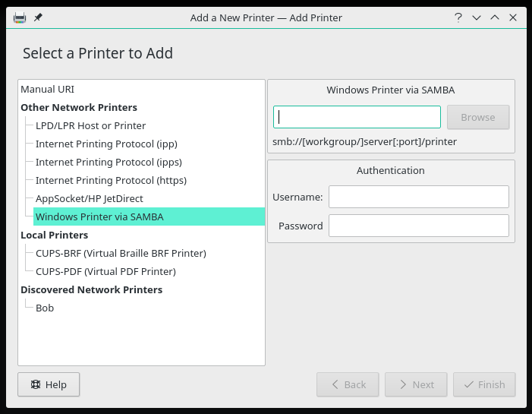Click the Password field

click(x=419, y=226)
